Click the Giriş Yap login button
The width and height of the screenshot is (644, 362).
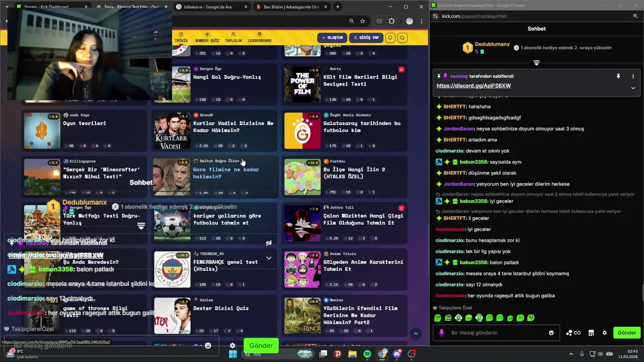pyautogui.click(x=366, y=38)
